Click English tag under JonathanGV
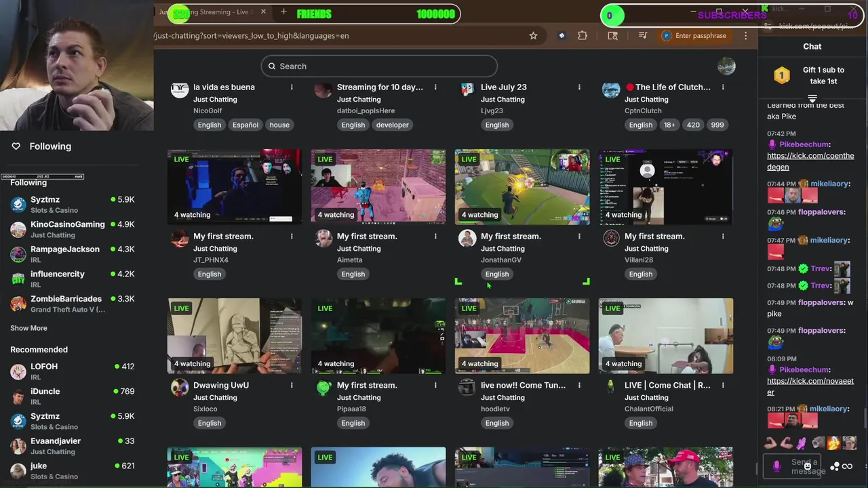The image size is (868, 488). tap(497, 274)
